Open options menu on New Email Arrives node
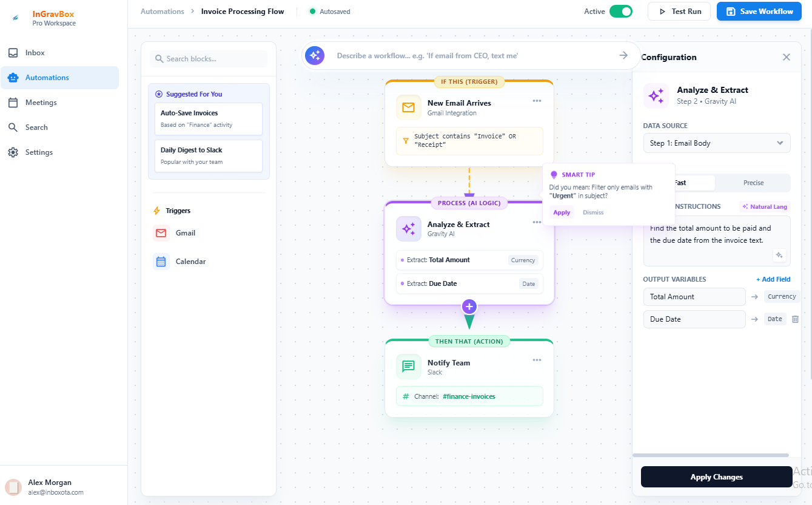Screen dimensions: 812x505 point(537,101)
